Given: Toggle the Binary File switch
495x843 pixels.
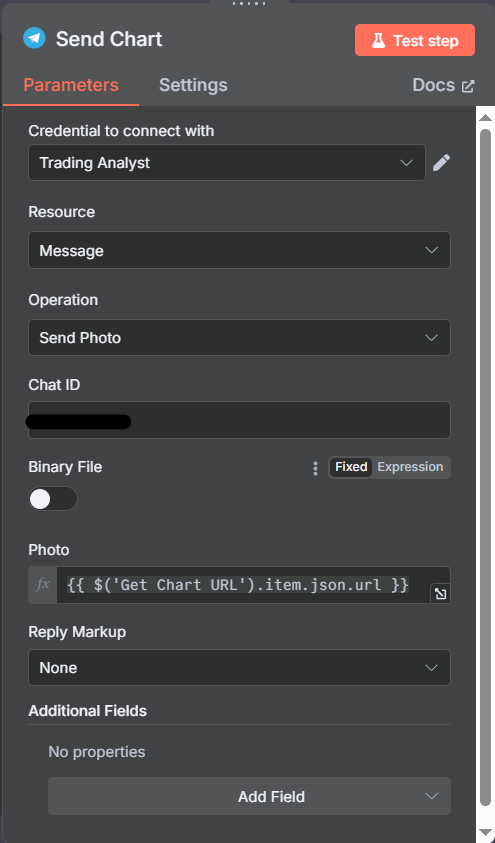Looking at the screenshot, I should click(53, 499).
